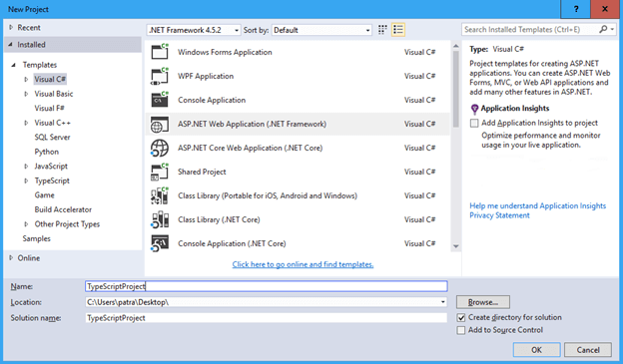Open the help question mark button
This screenshot has height=364, width=623.
pos(576,9)
